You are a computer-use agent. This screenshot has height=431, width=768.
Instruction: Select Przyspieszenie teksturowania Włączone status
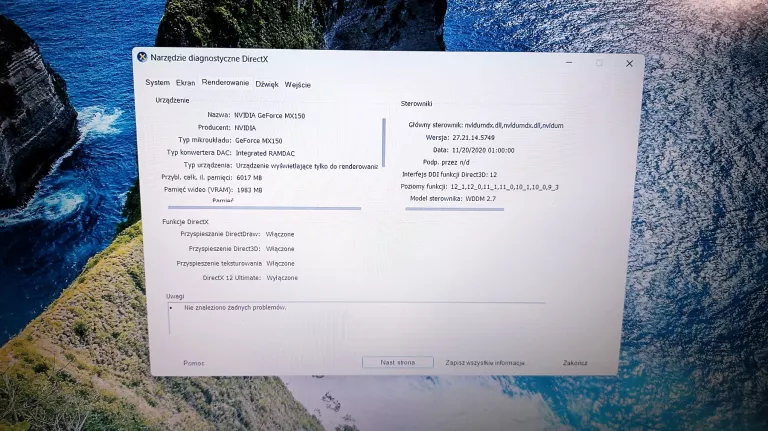click(x=281, y=263)
